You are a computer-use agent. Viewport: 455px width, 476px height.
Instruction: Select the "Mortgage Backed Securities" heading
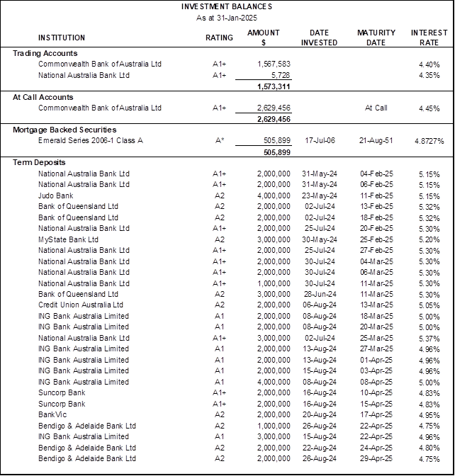64,130
